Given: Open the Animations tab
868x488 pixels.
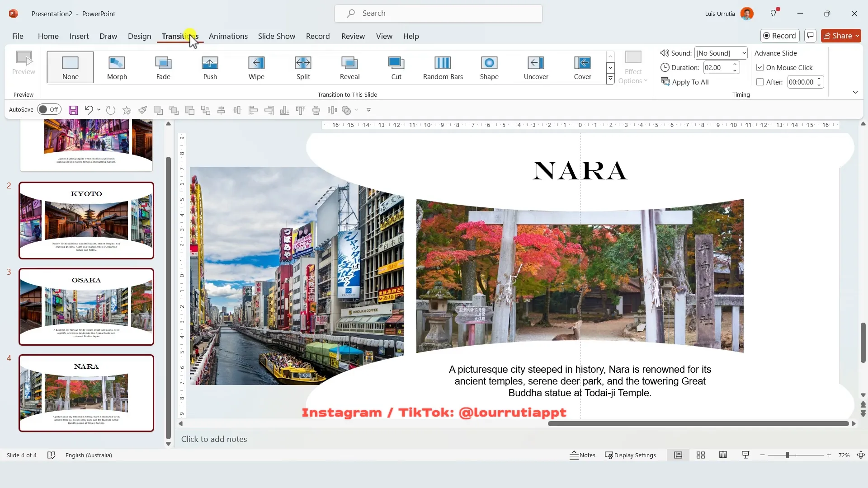Looking at the screenshot, I should point(228,36).
